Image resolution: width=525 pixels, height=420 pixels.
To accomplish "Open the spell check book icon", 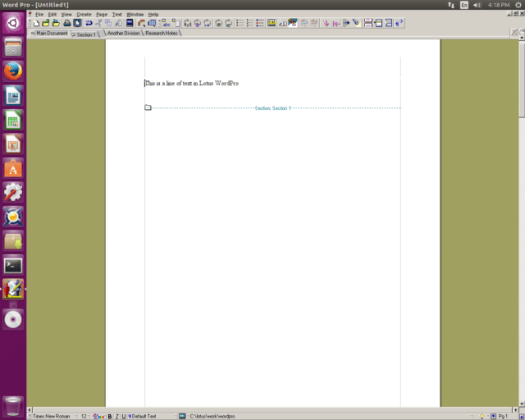I will [x=130, y=23].
